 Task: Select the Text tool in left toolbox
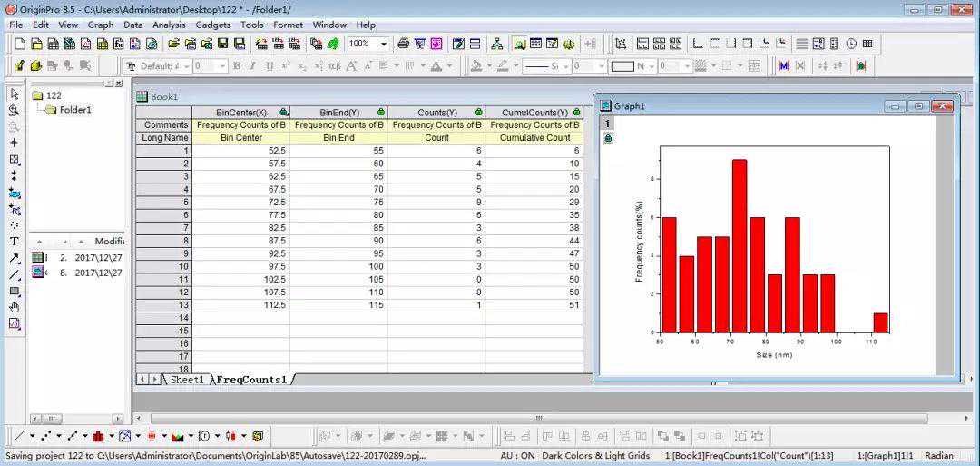[15, 242]
